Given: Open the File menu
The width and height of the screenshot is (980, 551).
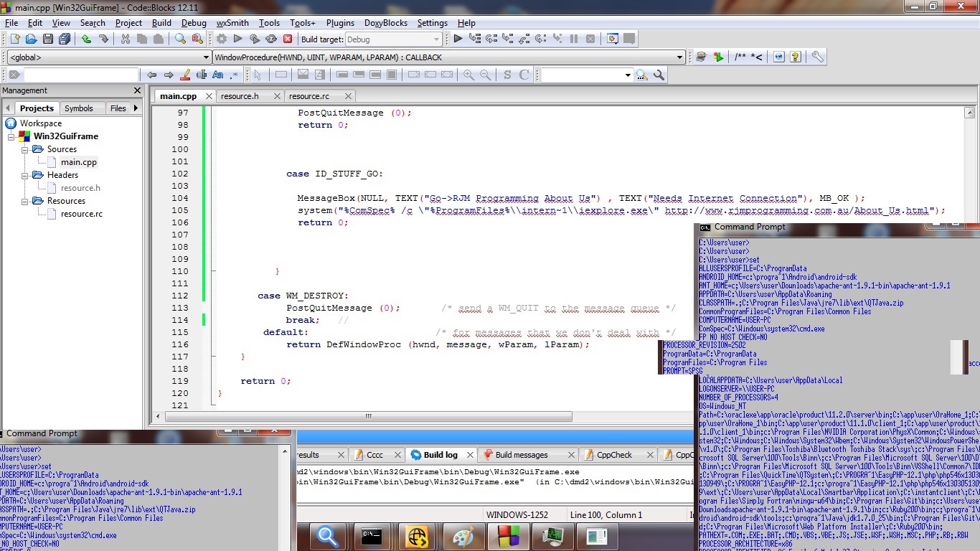Looking at the screenshot, I should (x=11, y=22).
